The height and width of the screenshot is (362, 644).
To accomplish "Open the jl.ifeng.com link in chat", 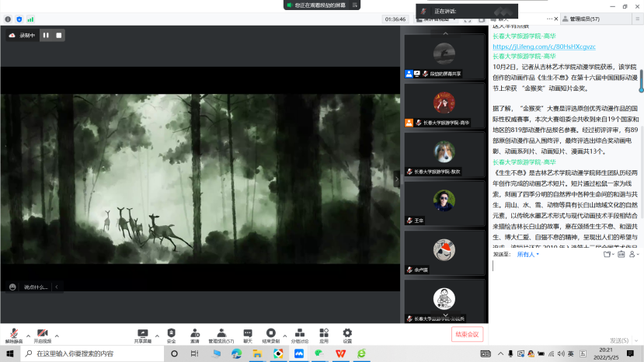I will [544, 47].
